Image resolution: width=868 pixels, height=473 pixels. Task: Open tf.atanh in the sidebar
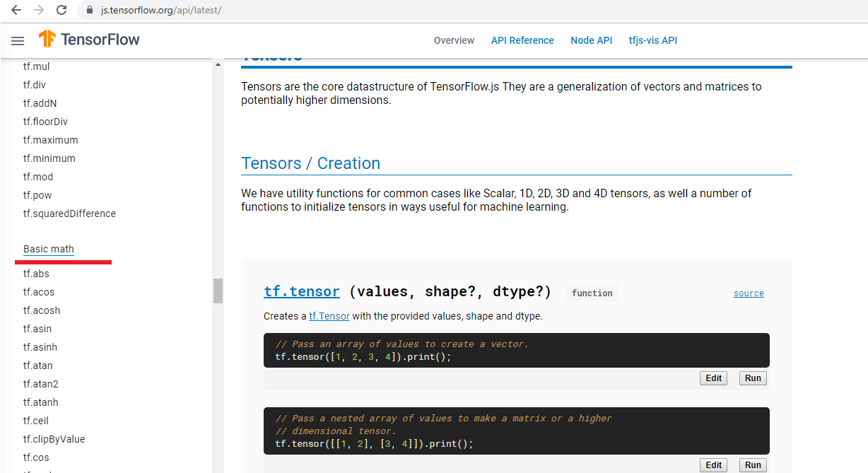click(40, 402)
